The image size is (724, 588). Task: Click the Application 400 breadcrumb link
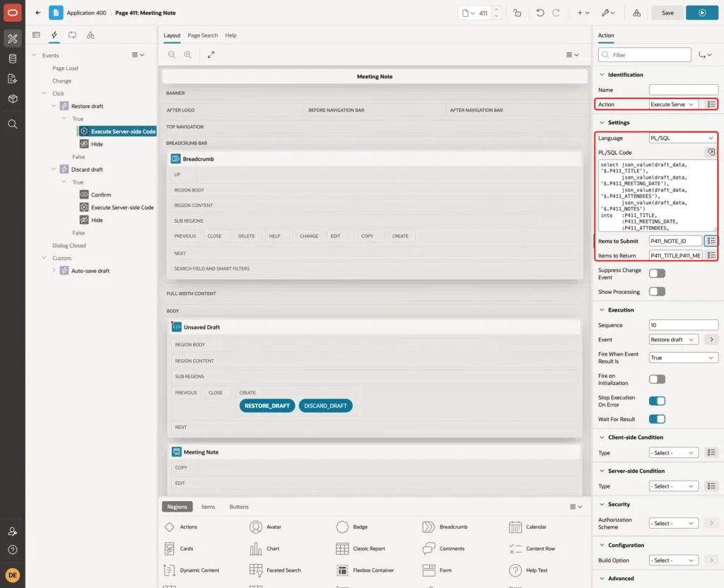[x=86, y=13]
